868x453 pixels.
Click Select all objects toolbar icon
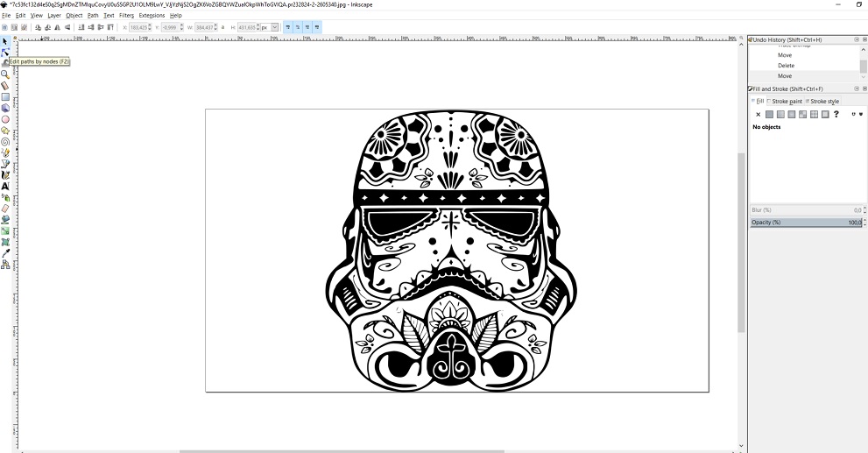[5, 27]
